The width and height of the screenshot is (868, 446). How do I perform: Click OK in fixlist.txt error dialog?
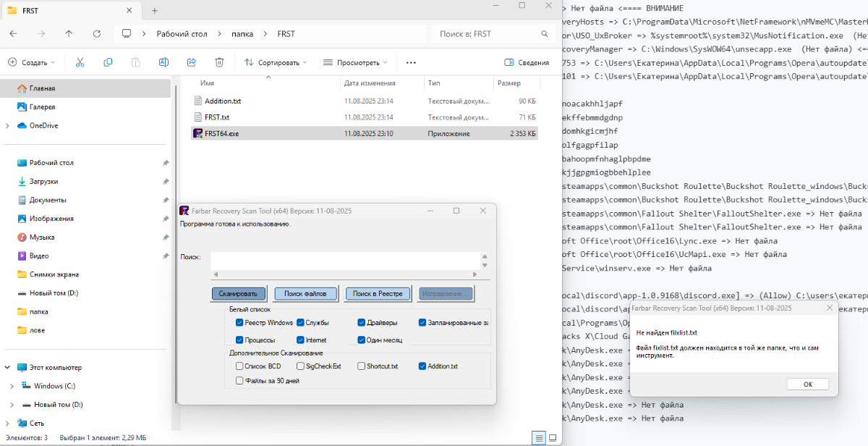(808, 384)
